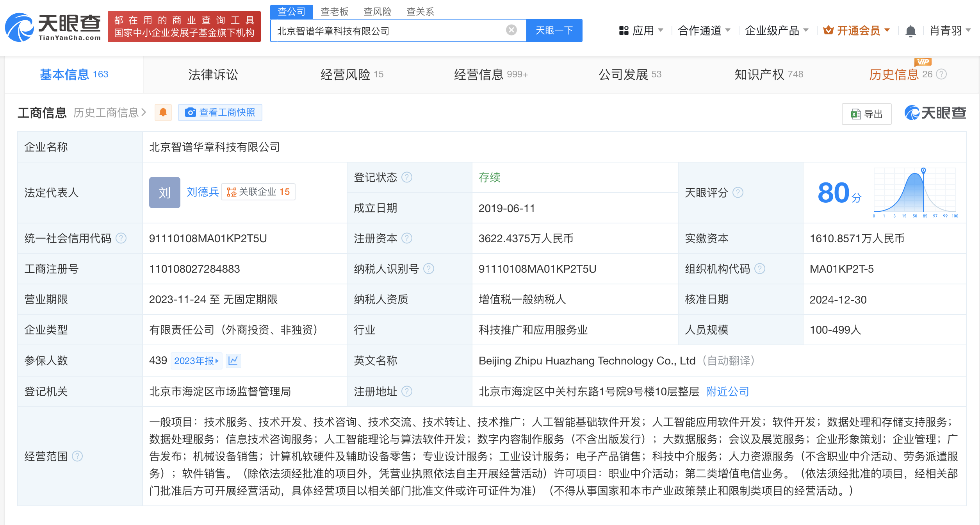Open 附近公司 nearby companies link
Screen dimensions: 980x525
pos(727,391)
